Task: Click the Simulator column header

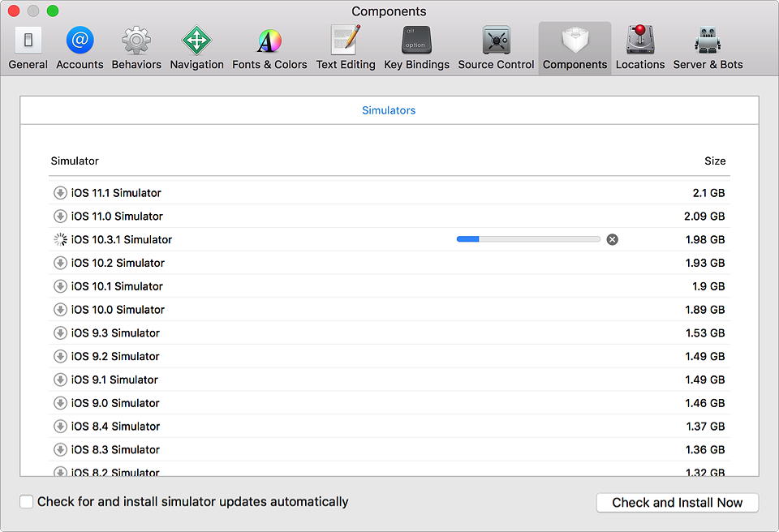Action: pos(75,161)
